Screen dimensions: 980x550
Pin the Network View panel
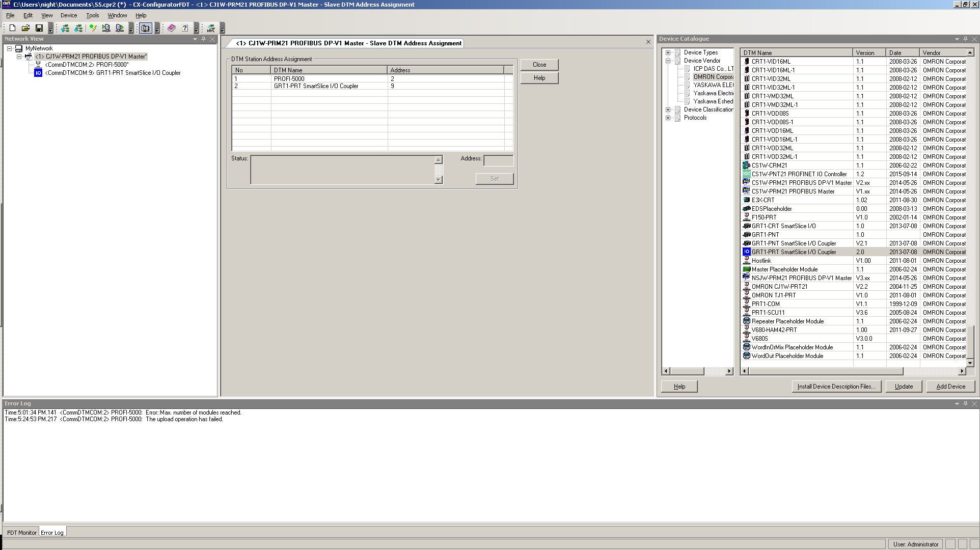coord(204,39)
